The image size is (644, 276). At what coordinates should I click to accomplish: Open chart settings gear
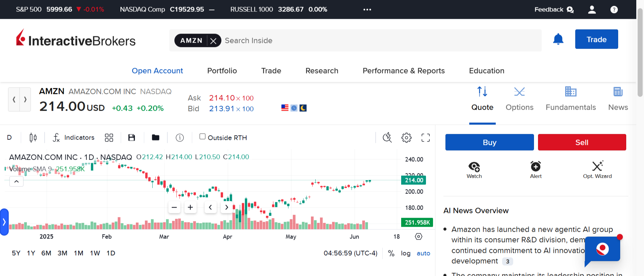click(x=407, y=137)
